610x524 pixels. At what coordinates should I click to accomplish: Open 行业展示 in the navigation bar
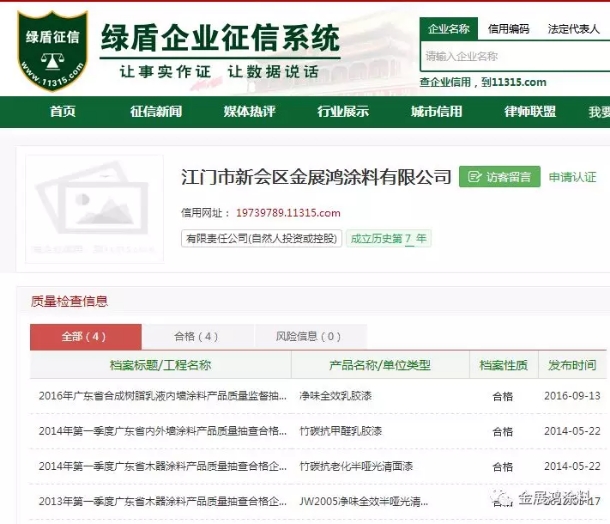pos(343,112)
